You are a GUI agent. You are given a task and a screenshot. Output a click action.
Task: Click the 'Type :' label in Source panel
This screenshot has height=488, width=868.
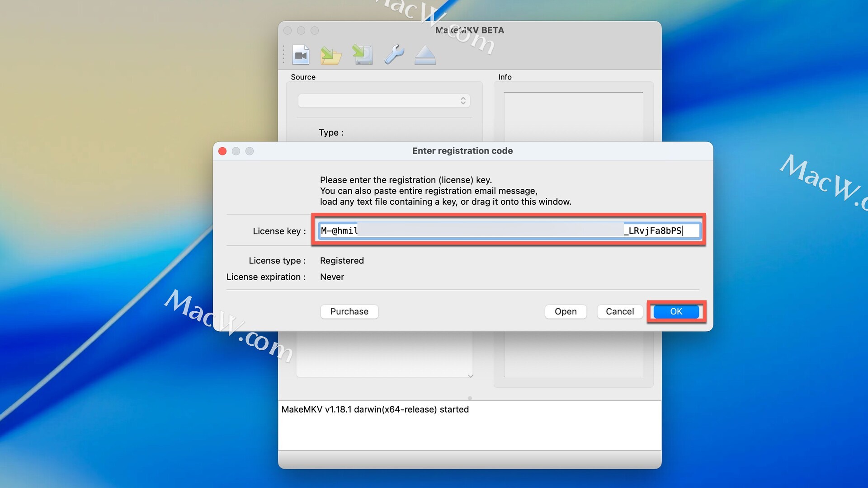click(331, 132)
